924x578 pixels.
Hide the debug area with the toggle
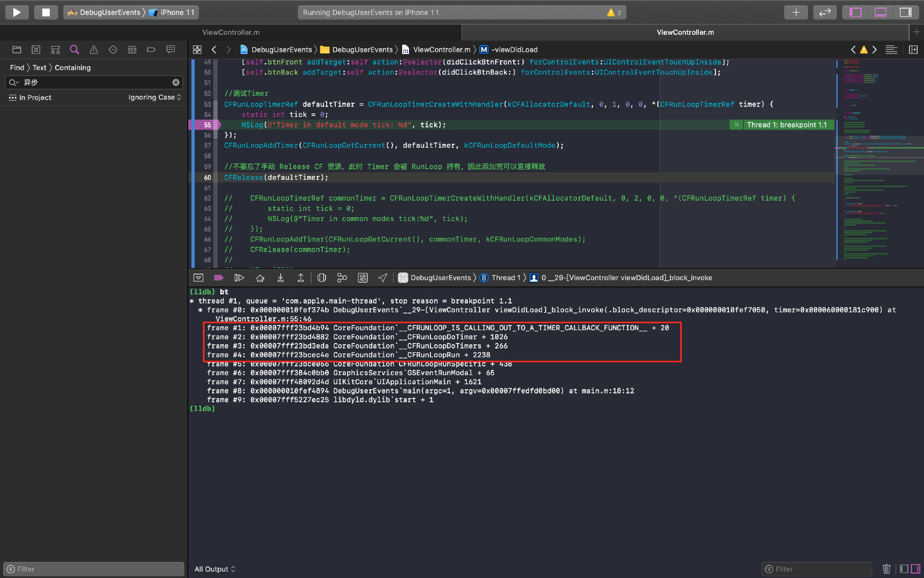click(198, 278)
